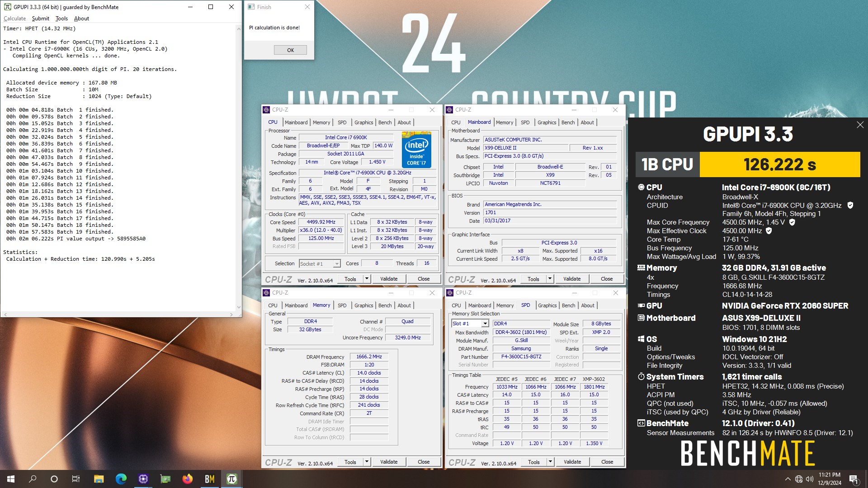Click GPUPI vertical scrollbar up arrow
Image resolution: width=868 pixels, height=488 pixels.
click(239, 28)
